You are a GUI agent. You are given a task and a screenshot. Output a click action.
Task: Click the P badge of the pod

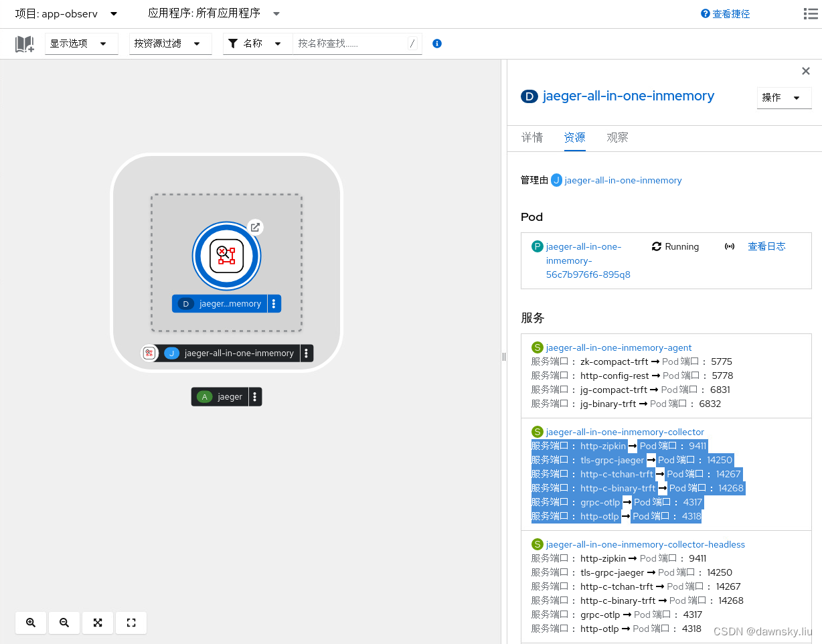point(537,246)
